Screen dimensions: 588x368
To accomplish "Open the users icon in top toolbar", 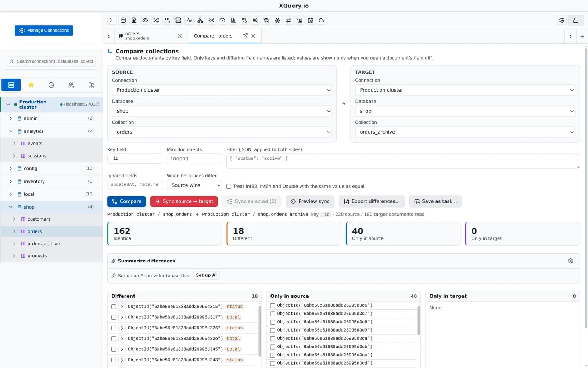I will coord(167,20).
